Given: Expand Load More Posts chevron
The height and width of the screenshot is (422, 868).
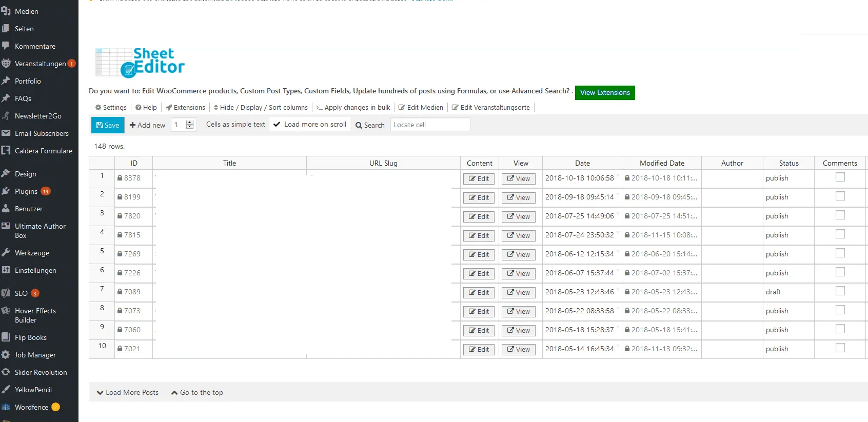Looking at the screenshot, I should click(100, 393).
